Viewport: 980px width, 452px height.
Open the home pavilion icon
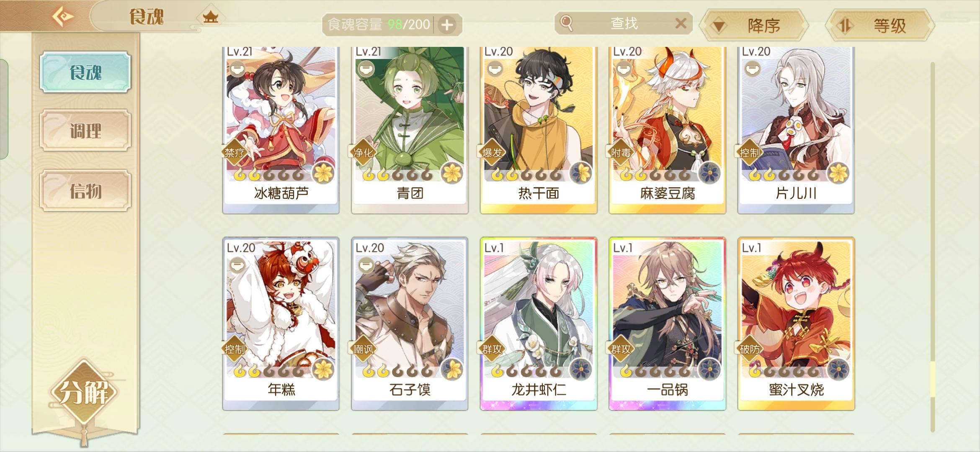tap(211, 17)
